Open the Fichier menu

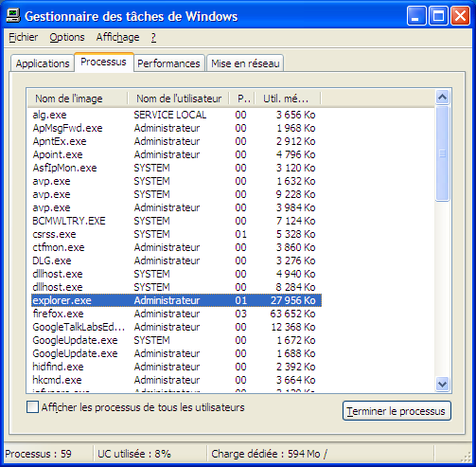point(23,37)
